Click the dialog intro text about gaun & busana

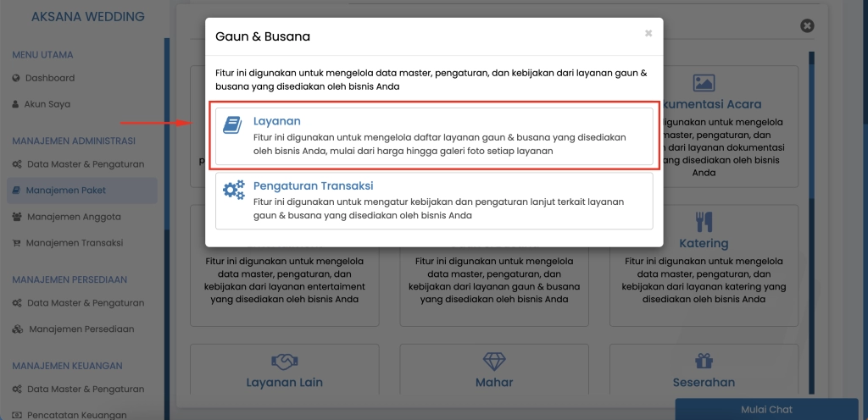431,80
